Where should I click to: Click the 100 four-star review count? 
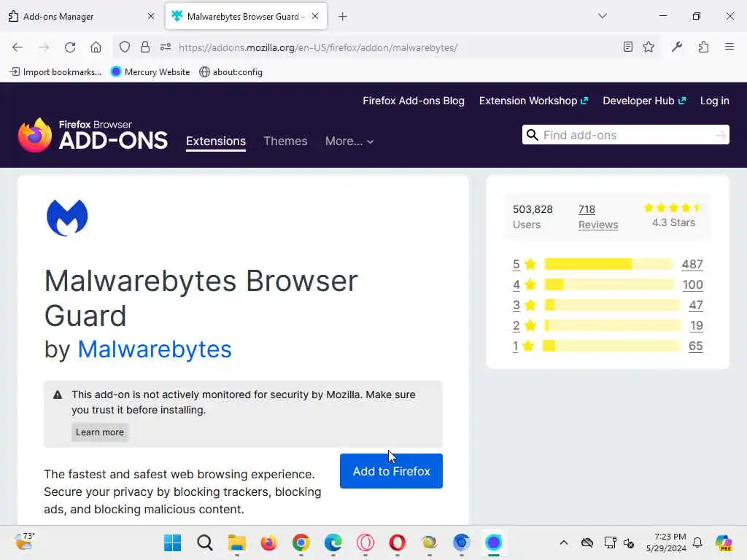(693, 285)
